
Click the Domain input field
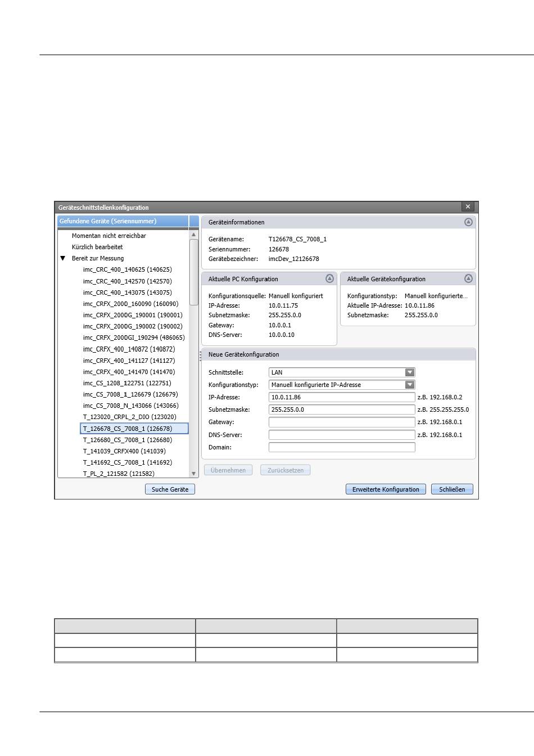(342, 447)
